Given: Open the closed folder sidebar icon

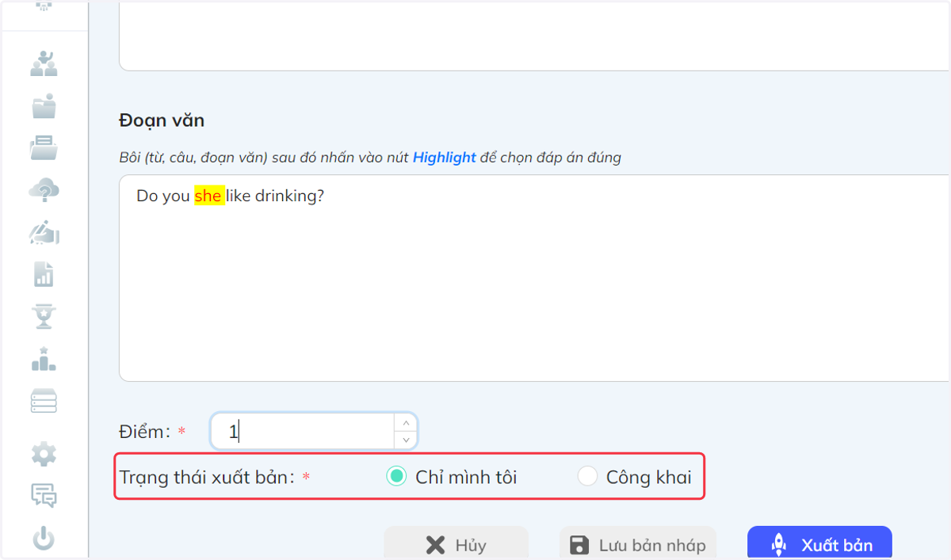Looking at the screenshot, I should coord(44,106).
